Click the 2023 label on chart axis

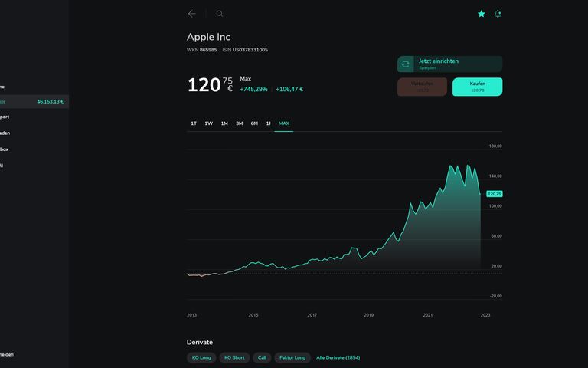pyautogui.click(x=485, y=315)
